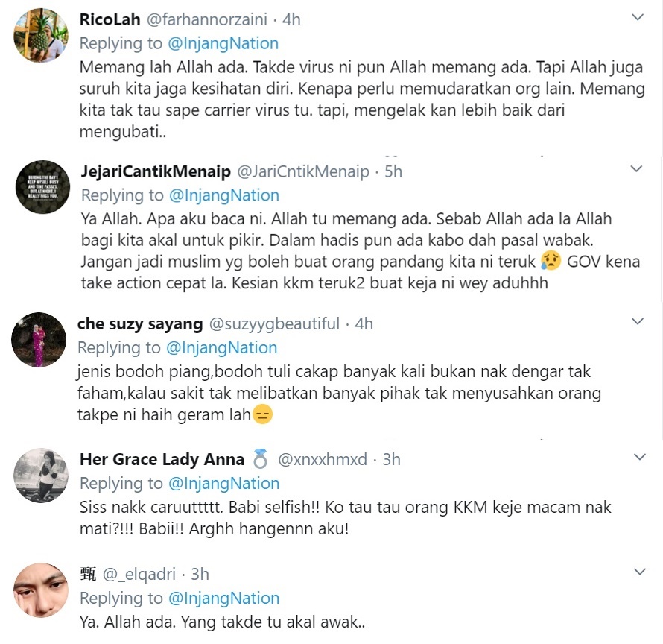Screen dimensions: 663x644
Task: Open chevron menu on che suzy sayang's tweet
Action: (x=637, y=321)
